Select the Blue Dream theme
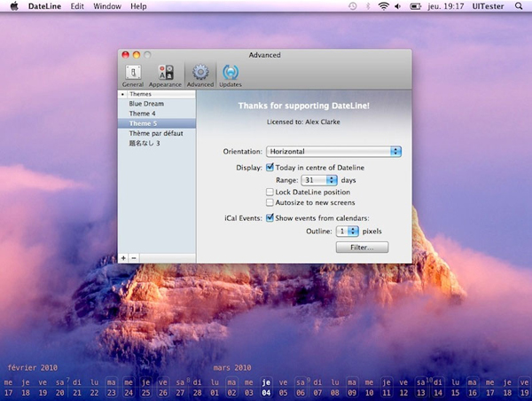 [x=157, y=104]
